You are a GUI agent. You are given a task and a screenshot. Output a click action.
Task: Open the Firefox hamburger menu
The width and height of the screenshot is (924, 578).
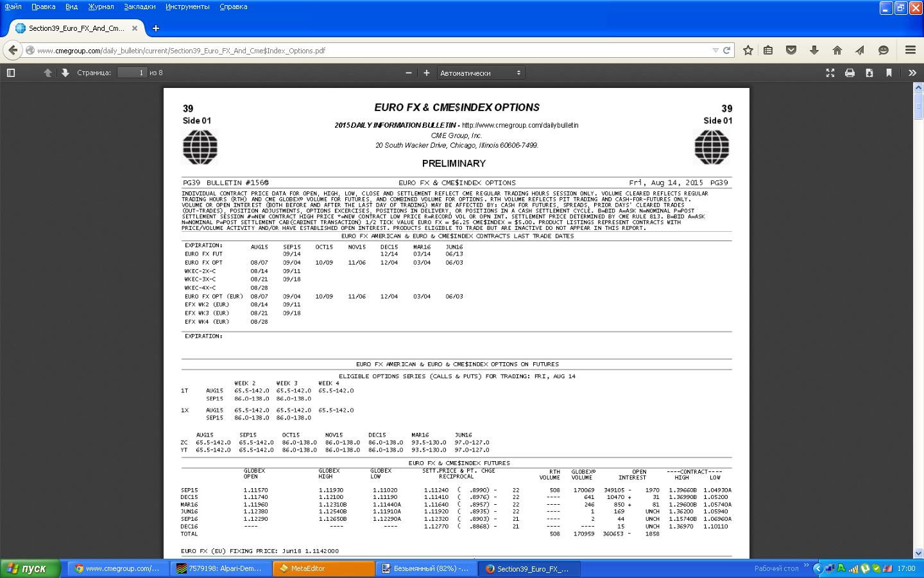click(911, 50)
